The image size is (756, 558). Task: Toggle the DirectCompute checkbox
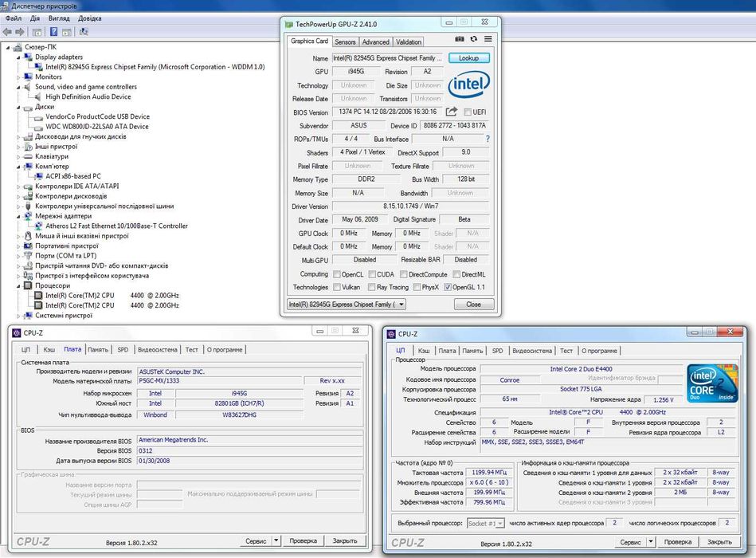point(404,274)
